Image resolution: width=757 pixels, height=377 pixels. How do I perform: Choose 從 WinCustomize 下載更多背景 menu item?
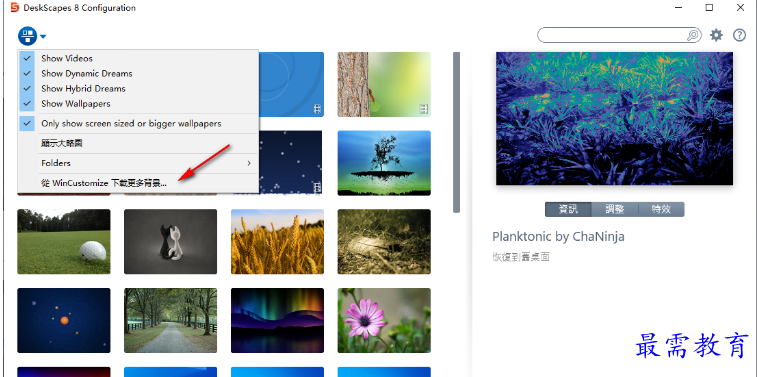[x=138, y=183]
